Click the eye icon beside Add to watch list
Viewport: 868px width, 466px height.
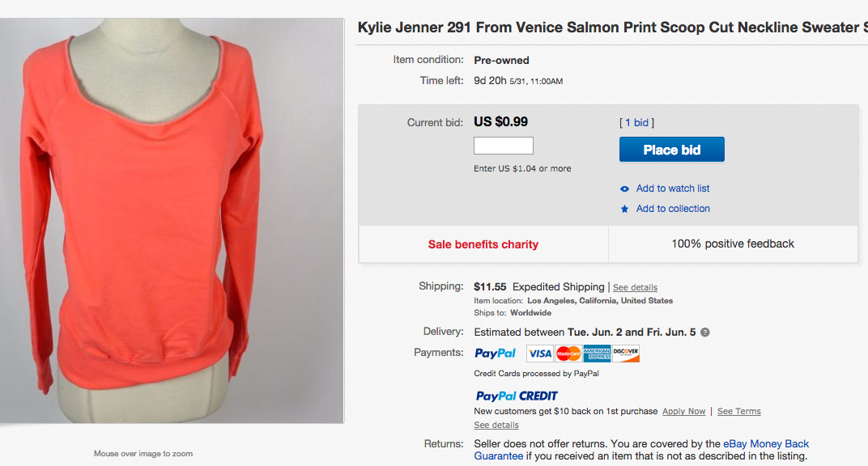[624, 189]
